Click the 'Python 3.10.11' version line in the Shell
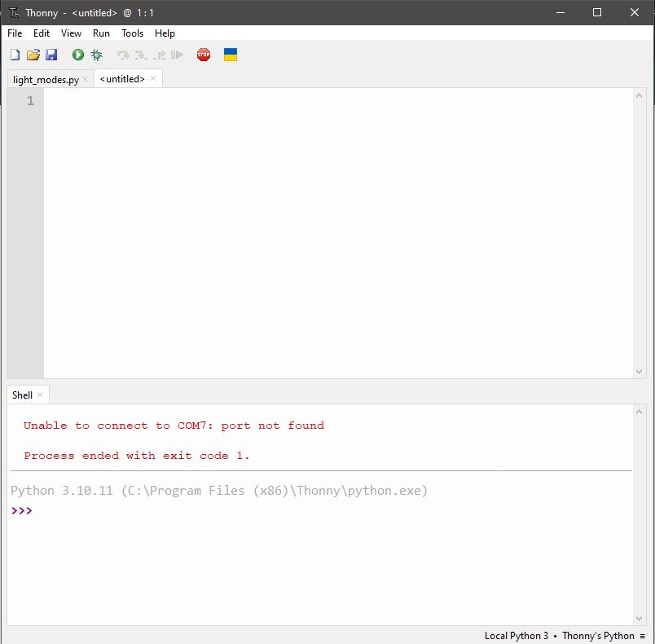Viewport: 655px width, 644px height. click(x=219, y=491)
